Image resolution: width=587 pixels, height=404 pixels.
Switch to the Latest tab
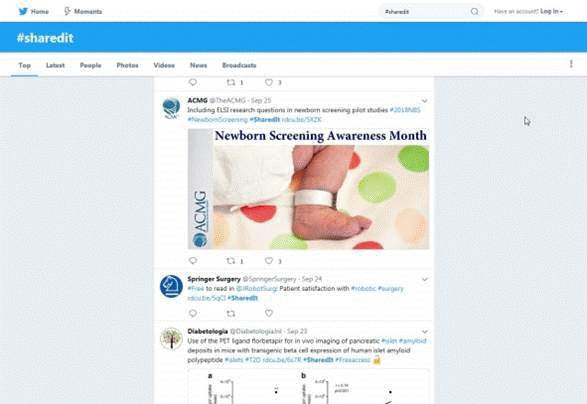click(55, 65)
